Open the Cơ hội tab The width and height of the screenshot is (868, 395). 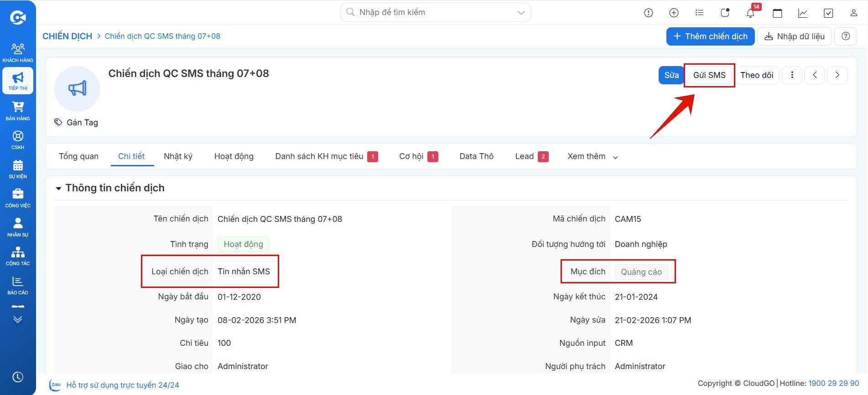tap(418, 156)
